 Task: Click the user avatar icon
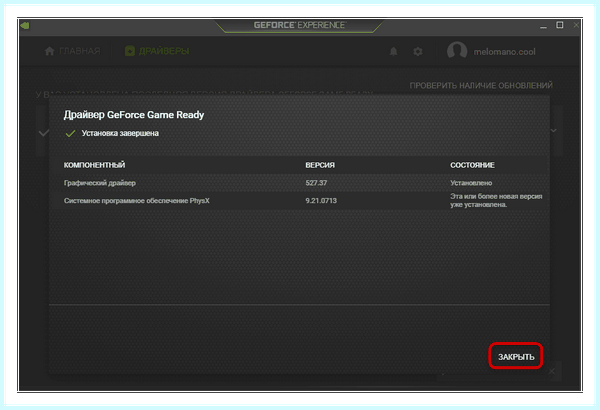(457, 51)
